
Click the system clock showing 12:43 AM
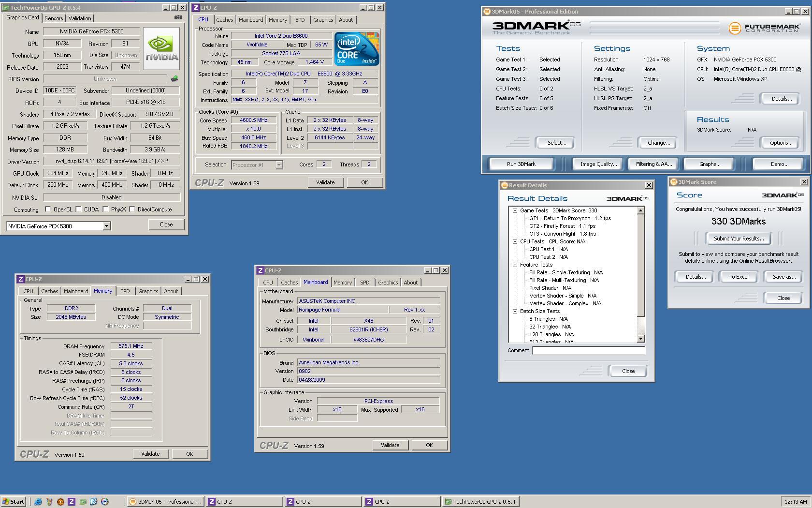pyautogui.click(x=795, y=502)
